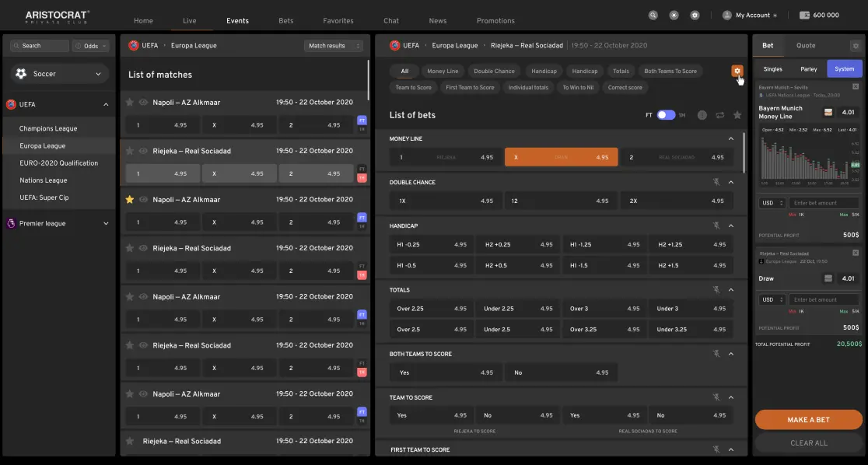The image size is (868, 465).
Task: Click the chart icon next to Bayern Munich odds
Action: (x=828, y=112)
